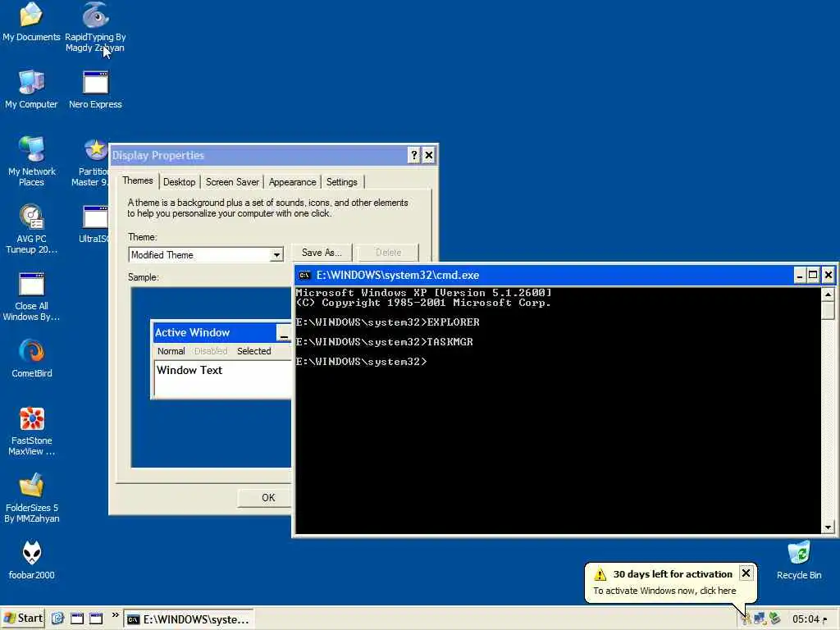840x630 pixels.
Task: Dismiss the activation balloon
Action: 746,573
